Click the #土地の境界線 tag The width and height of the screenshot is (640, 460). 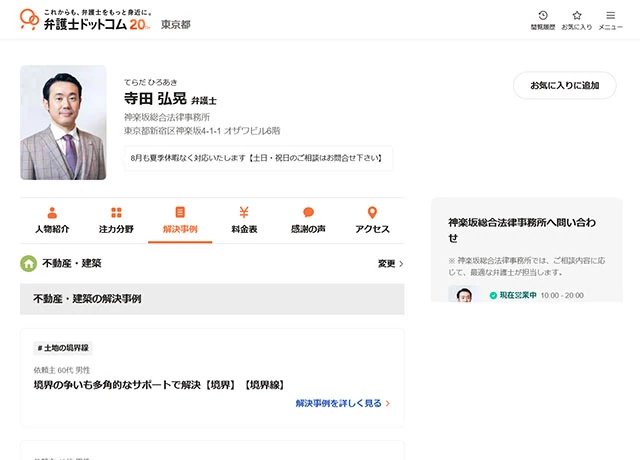click(64, 348)
